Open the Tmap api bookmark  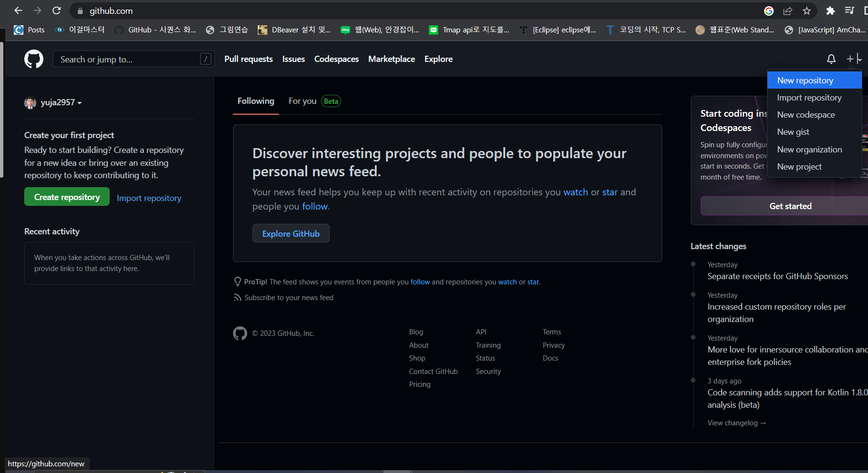469,30
